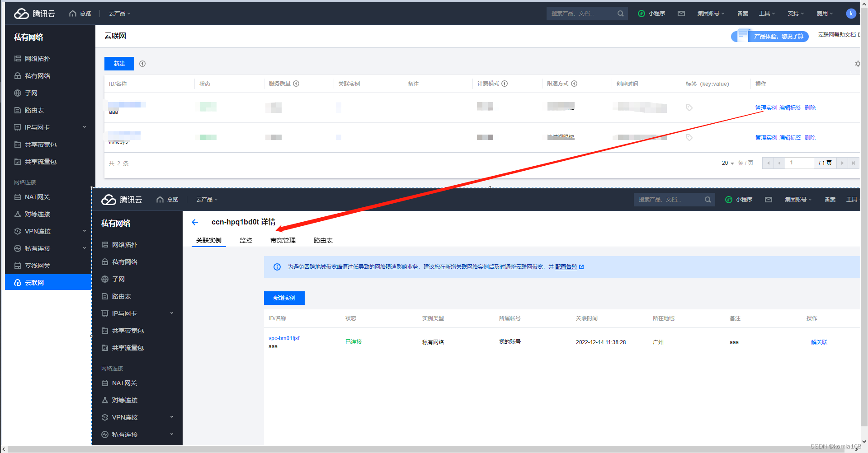Switch to 带宽管理 tab
Image resolution: width=868 pixels, height=453 pixels.
[283, 240]
